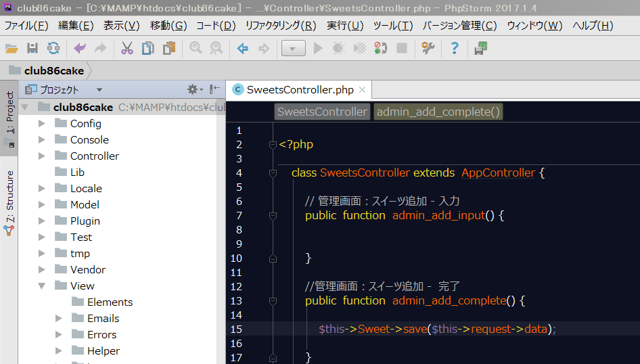Click the Replace magnifier icon

point(216,49)
